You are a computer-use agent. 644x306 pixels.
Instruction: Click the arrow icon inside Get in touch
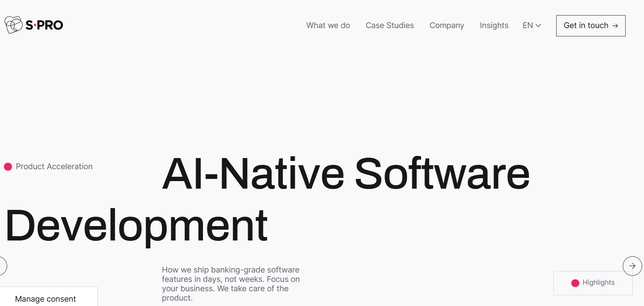(615, 26)
